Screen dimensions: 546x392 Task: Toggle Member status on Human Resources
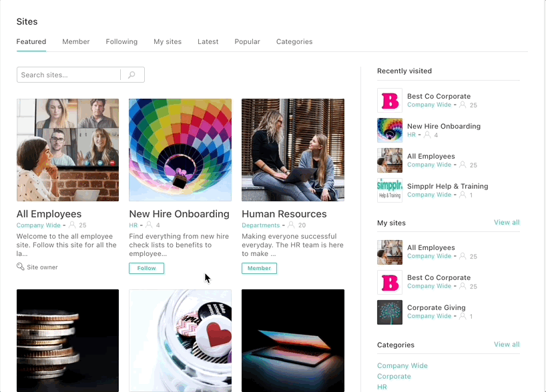pos(259,268)
